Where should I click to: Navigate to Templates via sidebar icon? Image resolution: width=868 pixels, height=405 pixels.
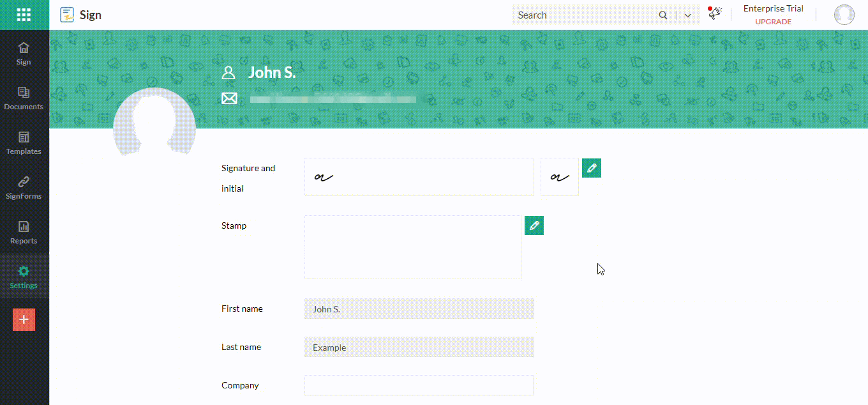click(24, 144)
